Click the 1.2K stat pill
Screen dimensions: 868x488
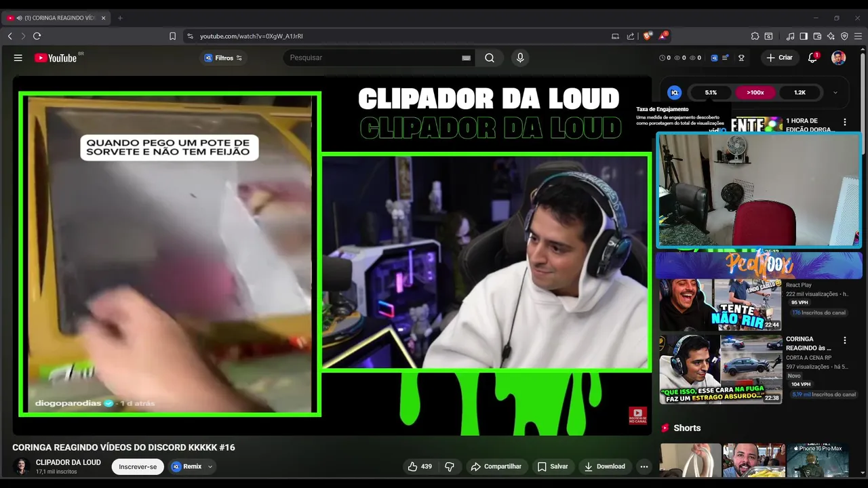pos(800,92)
